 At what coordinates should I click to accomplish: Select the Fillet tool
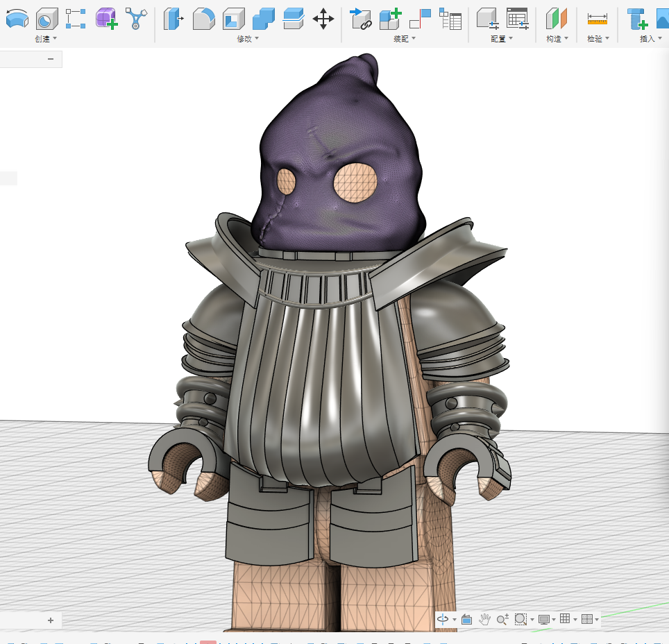(203, 18)
